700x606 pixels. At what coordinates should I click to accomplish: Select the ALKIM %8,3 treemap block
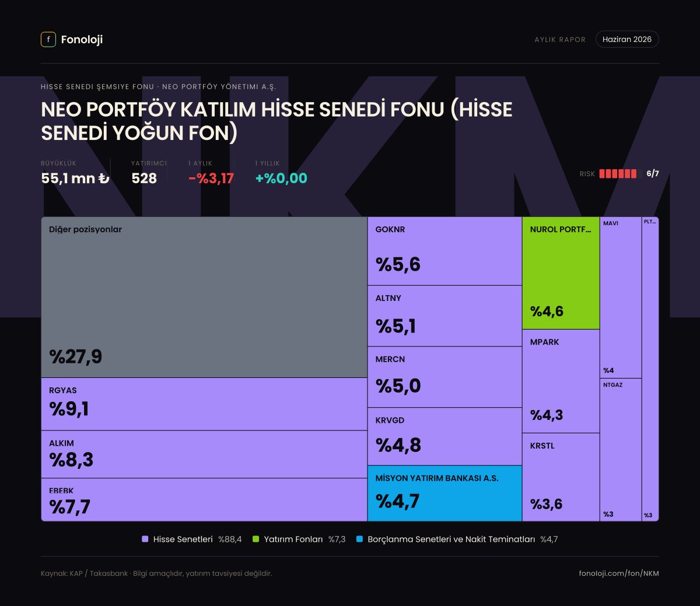(x=204, y=454)
